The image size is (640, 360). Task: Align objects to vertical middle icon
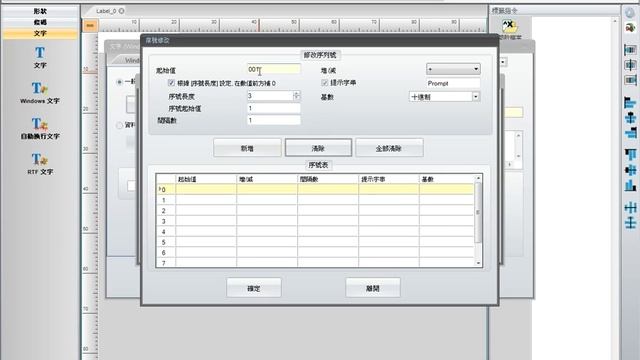pos(630,170)
